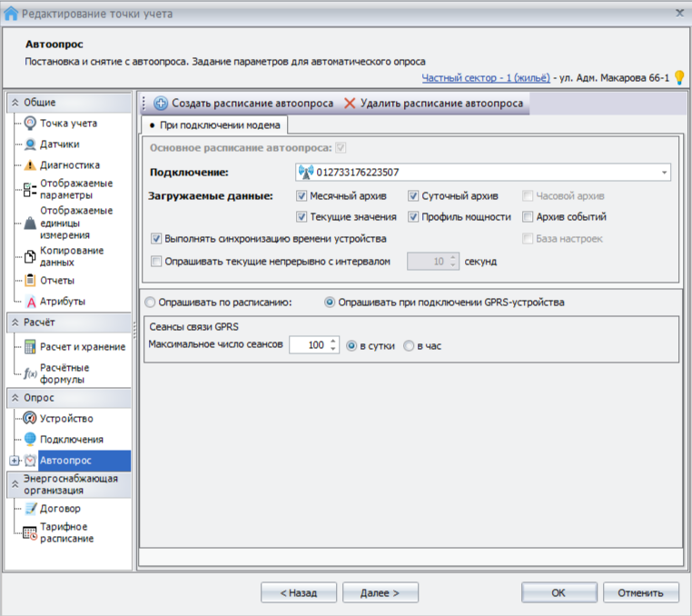
Task: Select Опрашивать по расписанию radio button
Action: [x=151, y=303]
